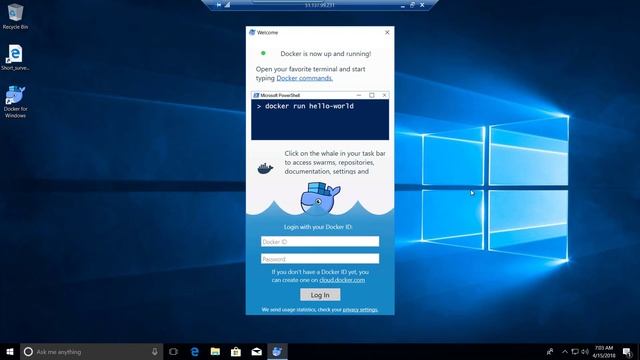
Task: Click the connection signal icon on remote bar
Action: pyautogui.click(x=227, y=5)
